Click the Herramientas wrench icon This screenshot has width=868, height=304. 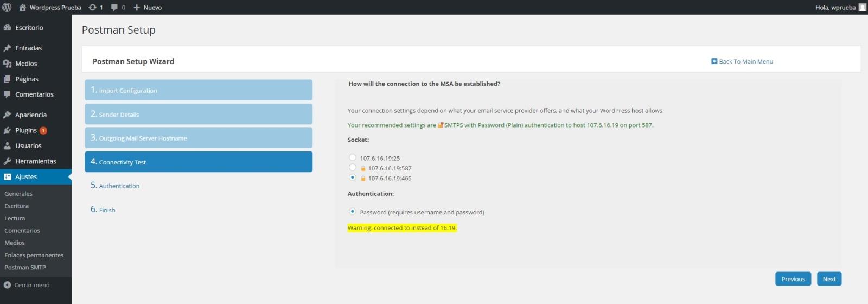[7, 161]
